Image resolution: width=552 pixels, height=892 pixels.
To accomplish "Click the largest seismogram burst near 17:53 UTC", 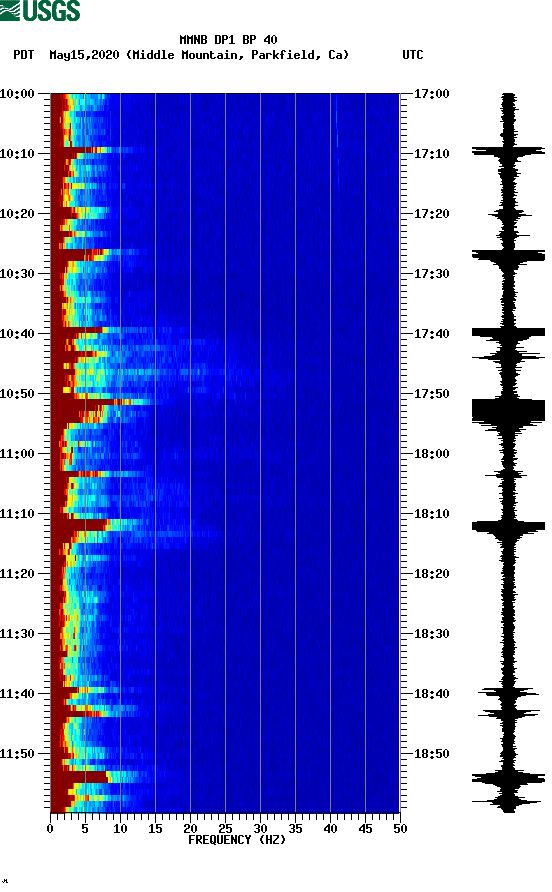I will (508, 411).
